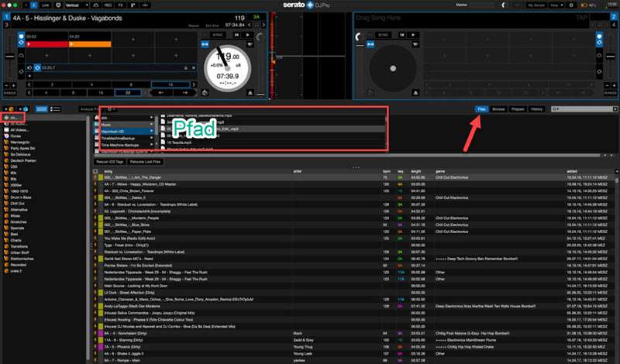Toggle Repeat on left deck

[194, 26]
